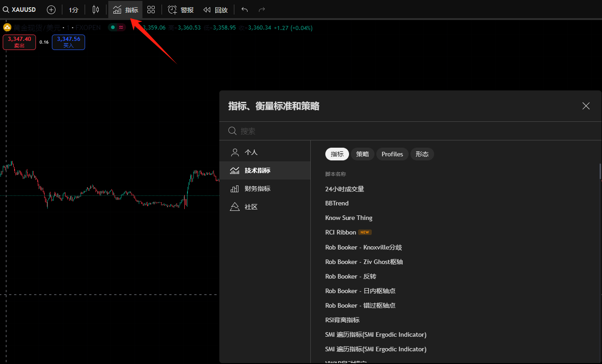Click the 指标 indicators toolbar button

point(126,10)
